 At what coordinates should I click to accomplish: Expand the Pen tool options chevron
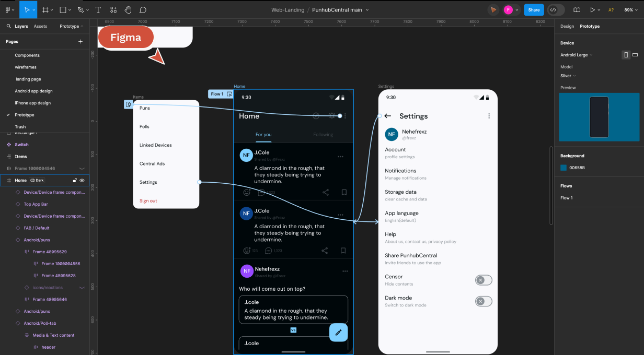(87, 9)
